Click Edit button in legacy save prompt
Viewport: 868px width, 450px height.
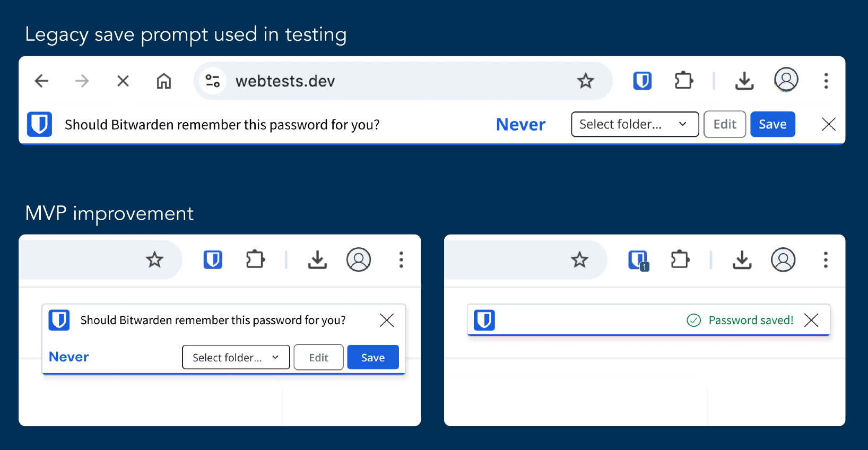725,124
